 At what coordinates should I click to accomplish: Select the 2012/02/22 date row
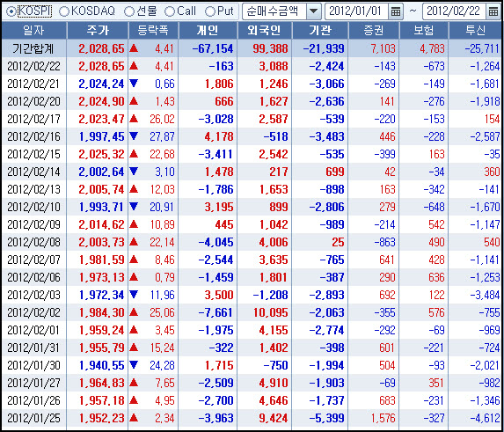click(252, 66)
